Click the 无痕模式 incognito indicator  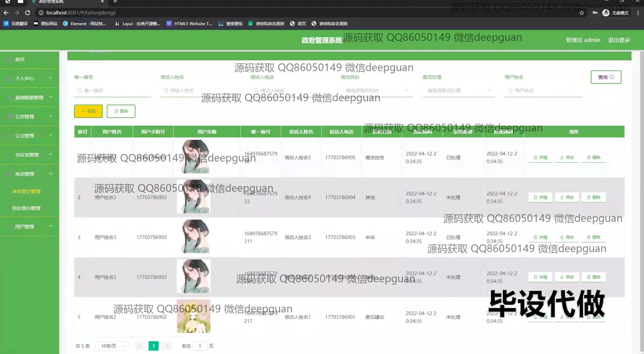click(x=616, y=13)
